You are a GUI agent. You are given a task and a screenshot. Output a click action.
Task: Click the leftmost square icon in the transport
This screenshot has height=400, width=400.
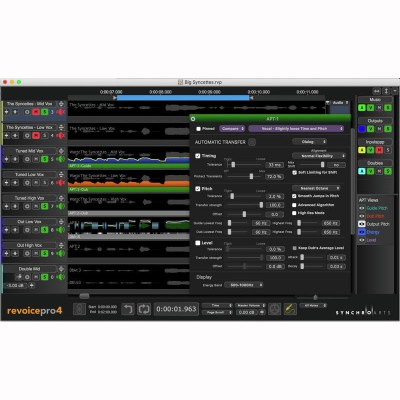79,309
